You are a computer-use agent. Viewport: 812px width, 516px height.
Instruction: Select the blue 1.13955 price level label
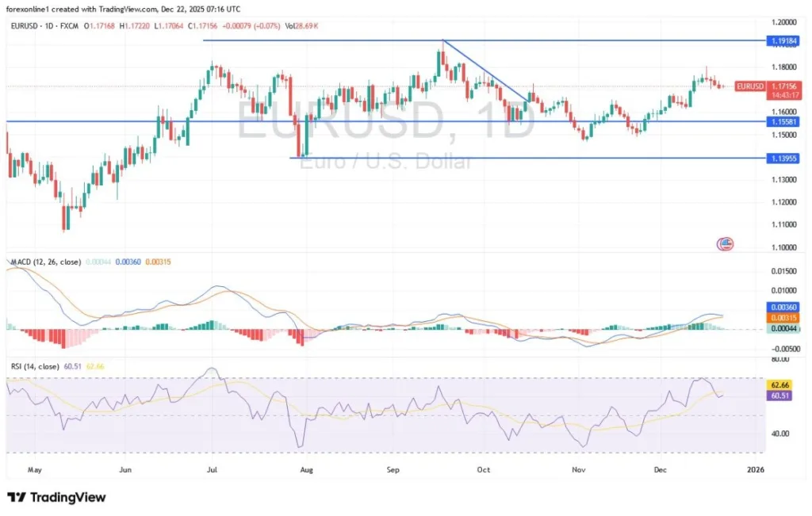783,159
